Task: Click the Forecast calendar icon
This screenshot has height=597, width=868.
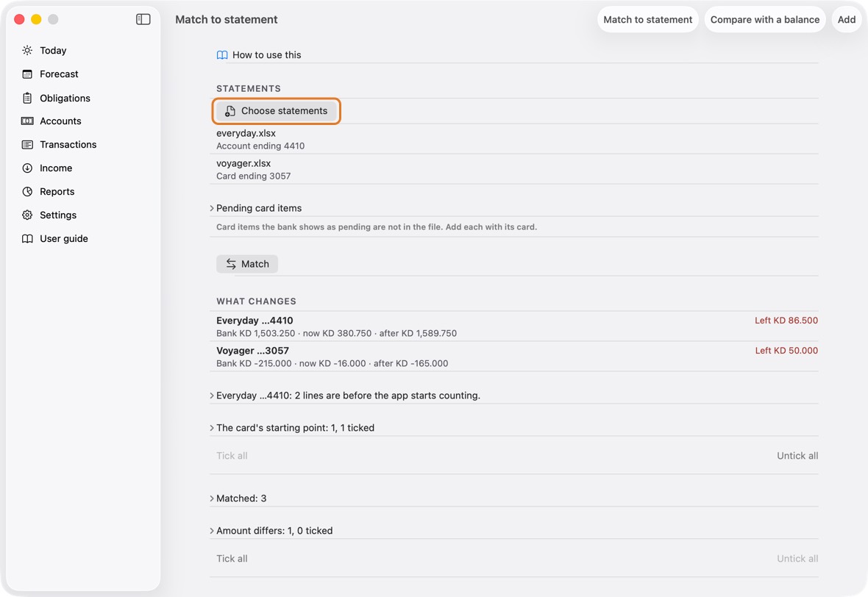Action: [x=27, y=74]
